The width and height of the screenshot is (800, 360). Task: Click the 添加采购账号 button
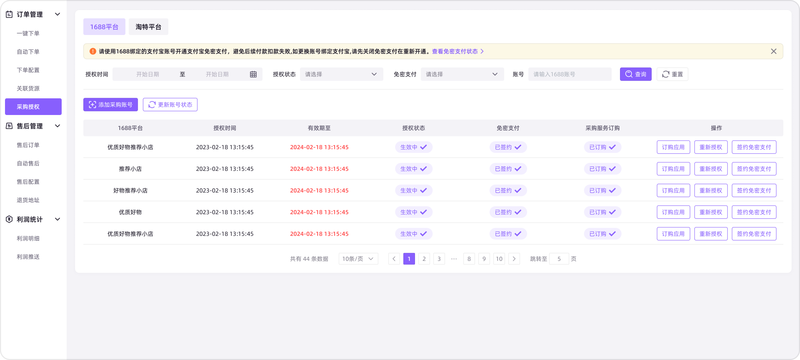click(x=110, y=105)
